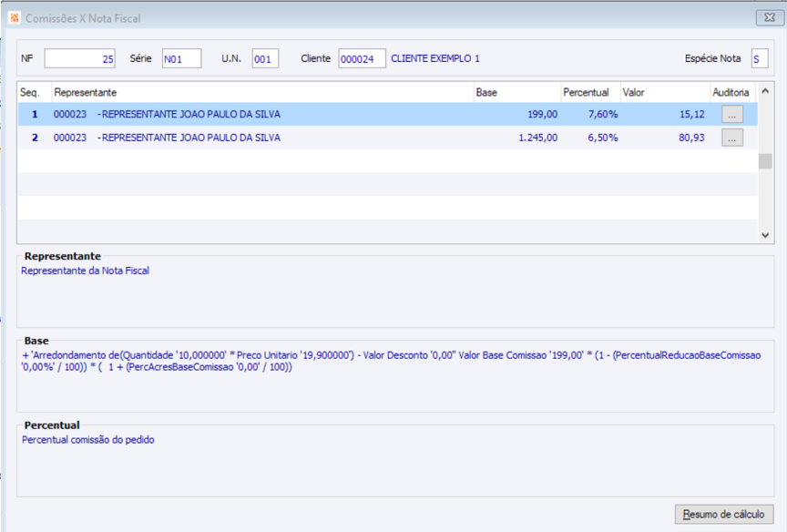This screenshot has height=532, width=787.
Task: Click the Base column header
Action: (517, 92)
